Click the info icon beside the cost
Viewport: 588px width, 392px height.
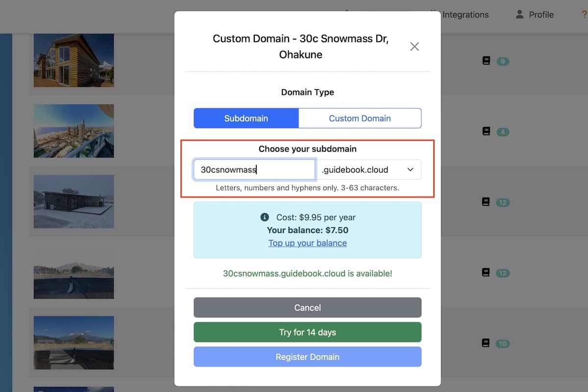pyautogui.click(x=265, y=217)
